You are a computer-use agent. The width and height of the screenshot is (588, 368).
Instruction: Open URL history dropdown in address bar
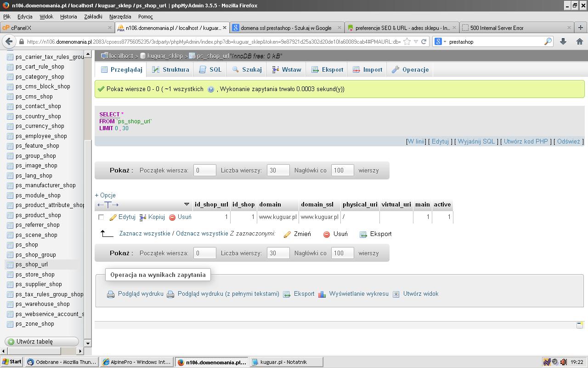tap(416, 41)
